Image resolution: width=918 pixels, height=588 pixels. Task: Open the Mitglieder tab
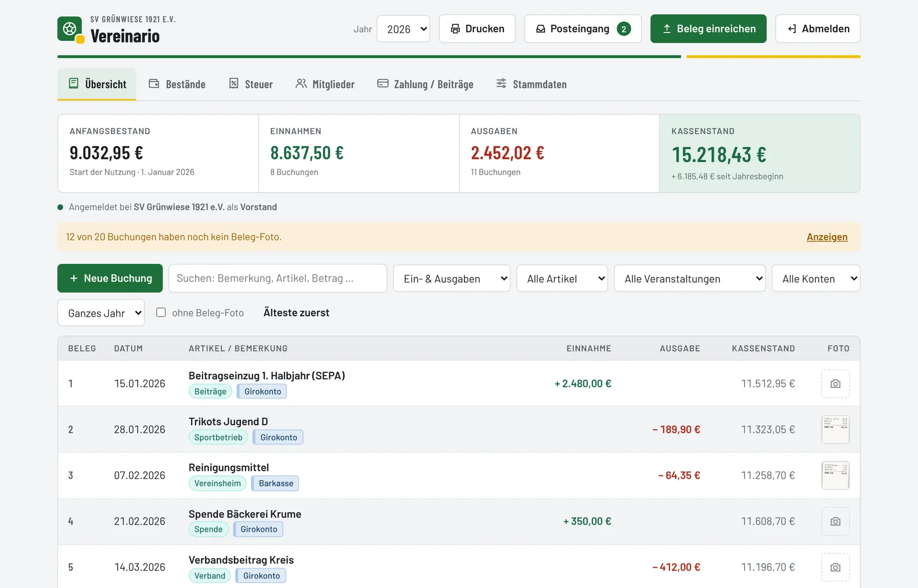click(x=325, y=84)
